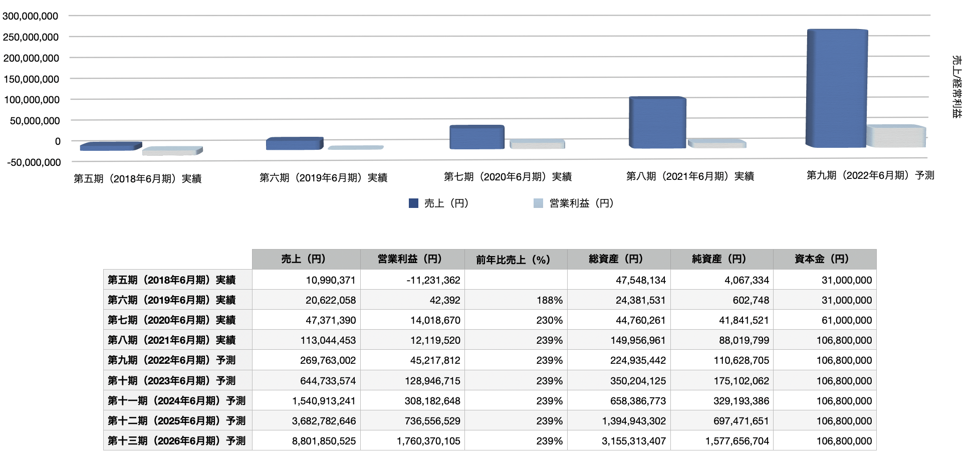Click the 第五期 light blue operating profit bar
980x469 pixels.
point(172,151)
